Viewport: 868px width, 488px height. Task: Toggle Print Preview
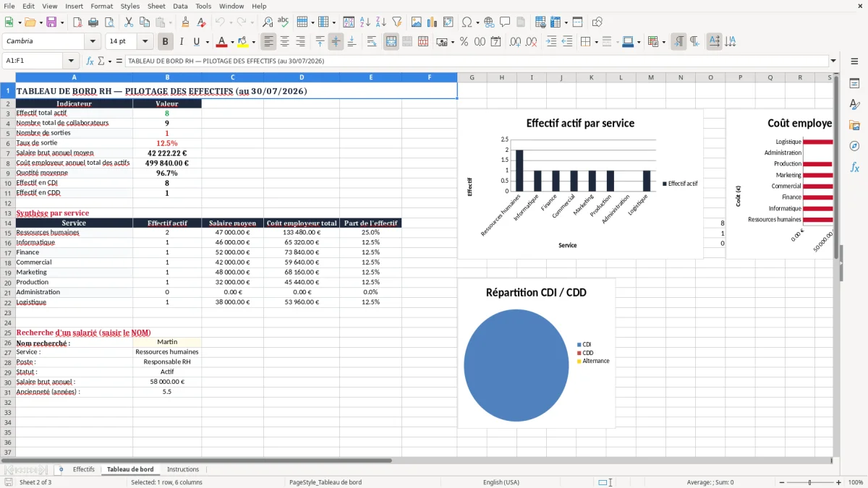pos(108,22)
